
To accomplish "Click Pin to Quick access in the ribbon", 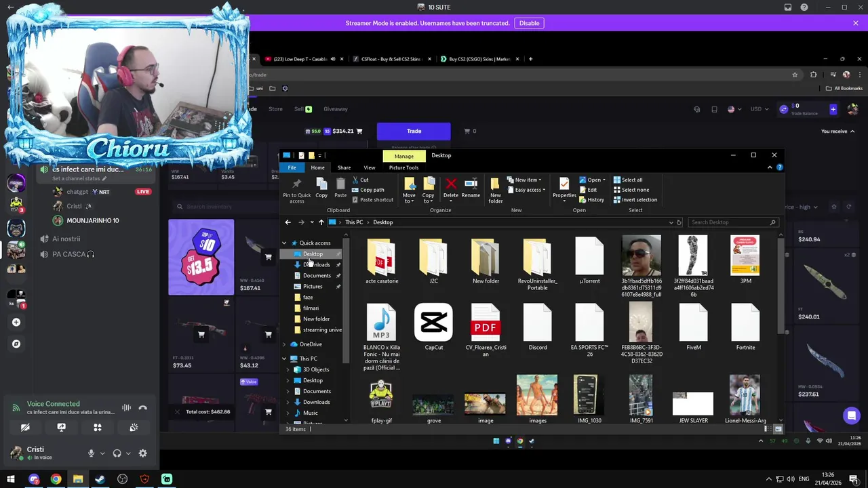I will 296,190.
